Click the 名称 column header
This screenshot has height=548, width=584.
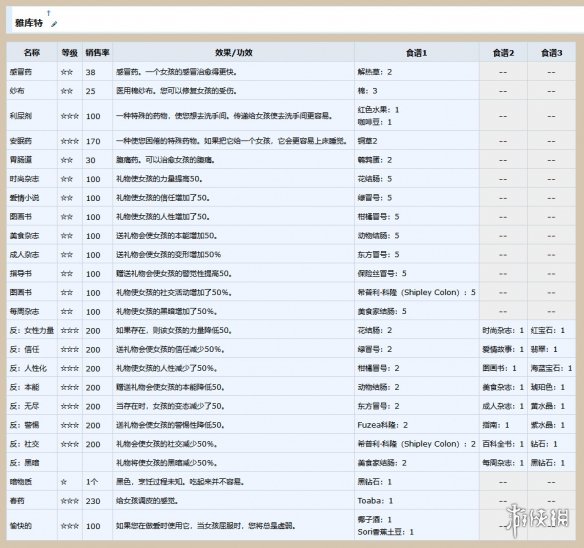pyautogui.click(x=32, y=53)
